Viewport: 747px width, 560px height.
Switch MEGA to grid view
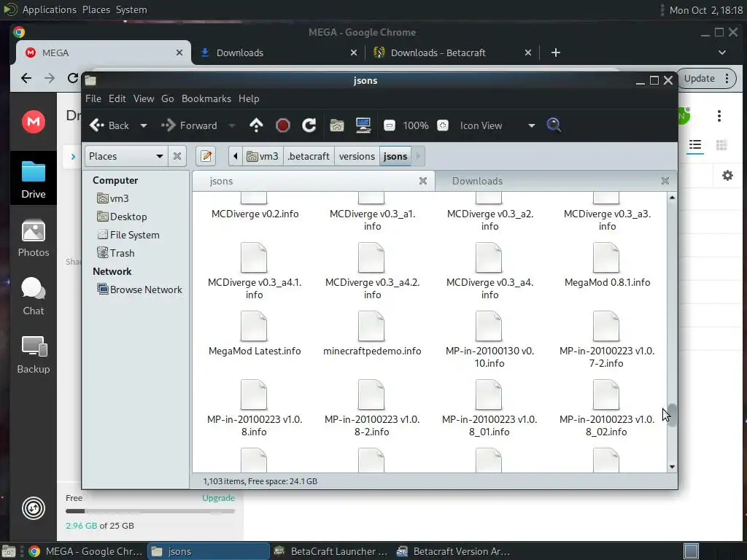pos(721,145)
